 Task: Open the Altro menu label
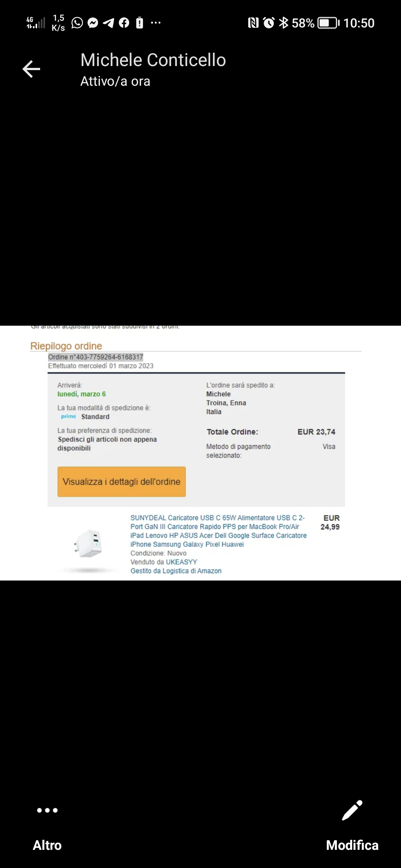(x=47, y=845)
